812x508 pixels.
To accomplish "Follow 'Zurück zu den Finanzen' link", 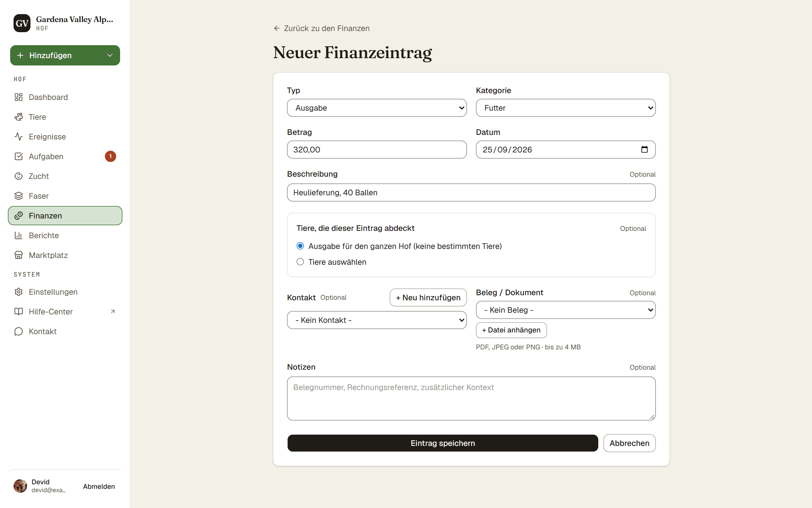I will [321, 29].
